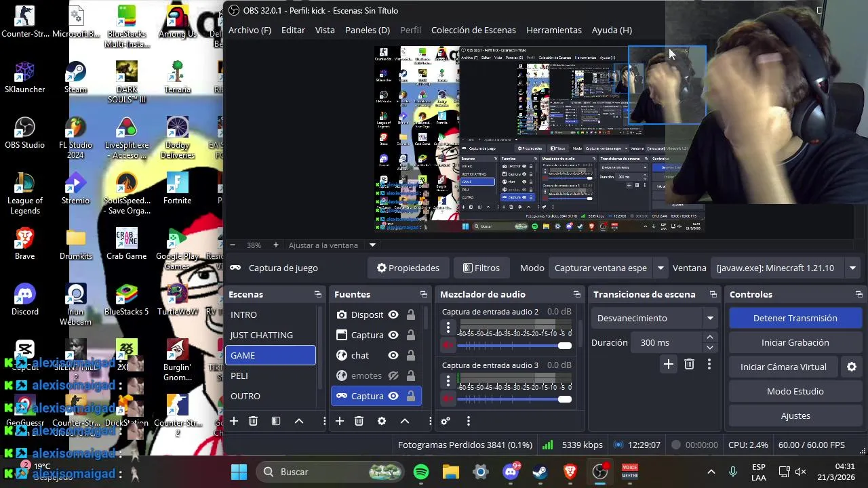Remove selected source with Fuentes trash icon
868x488 pixels.
359,421
